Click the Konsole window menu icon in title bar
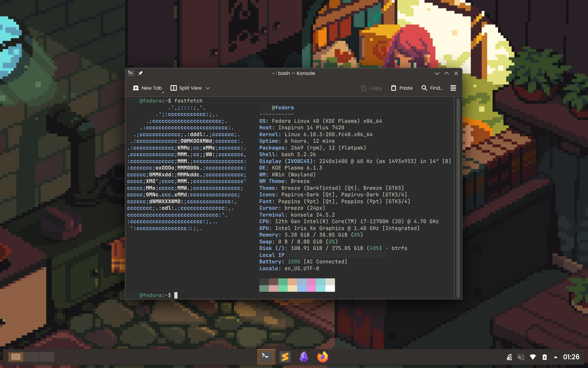Image resolution: width=588 pixels, height=368 pixels. tap(131, 73)
